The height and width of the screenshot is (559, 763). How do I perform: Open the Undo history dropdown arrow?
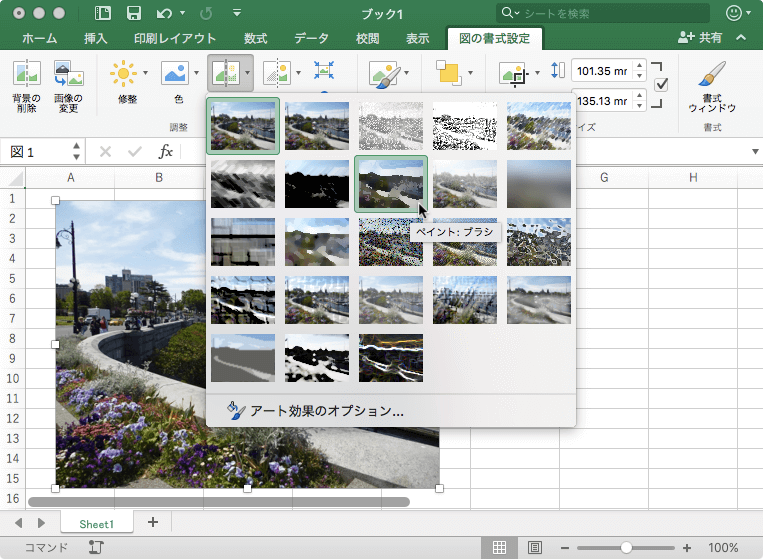pos(182,13)
